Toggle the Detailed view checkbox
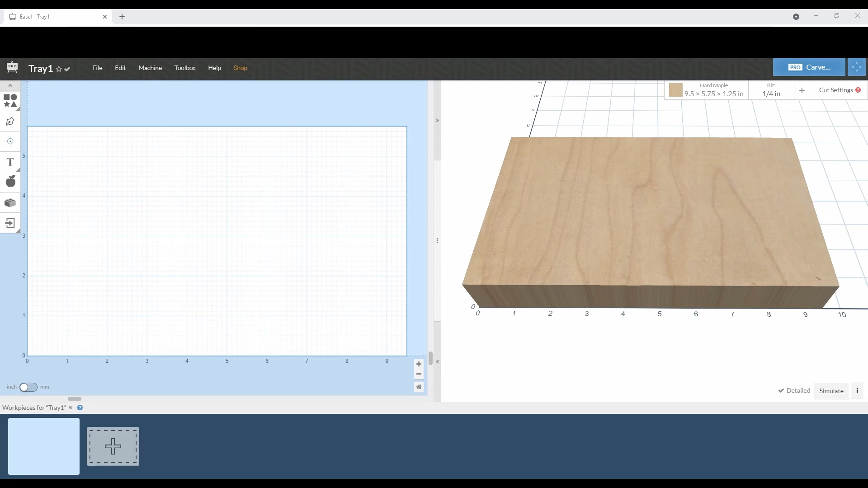Screen dimensions: 868x488 point(782,391)
